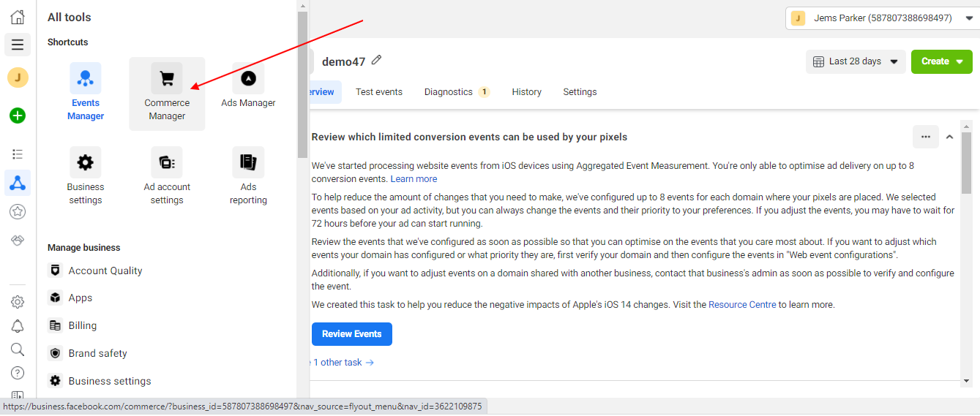Open the settings gear in left rail

(x=18, y=302)
